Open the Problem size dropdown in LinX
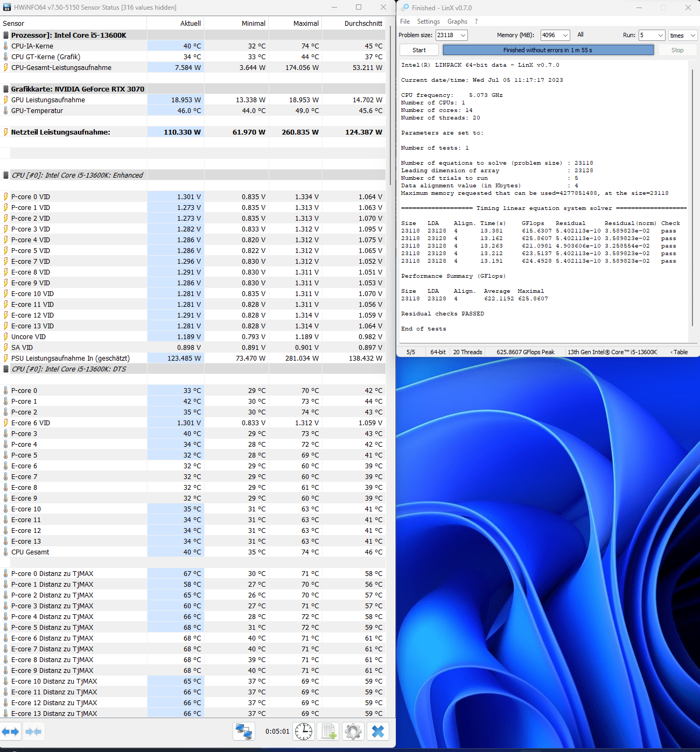 (463, 35)
